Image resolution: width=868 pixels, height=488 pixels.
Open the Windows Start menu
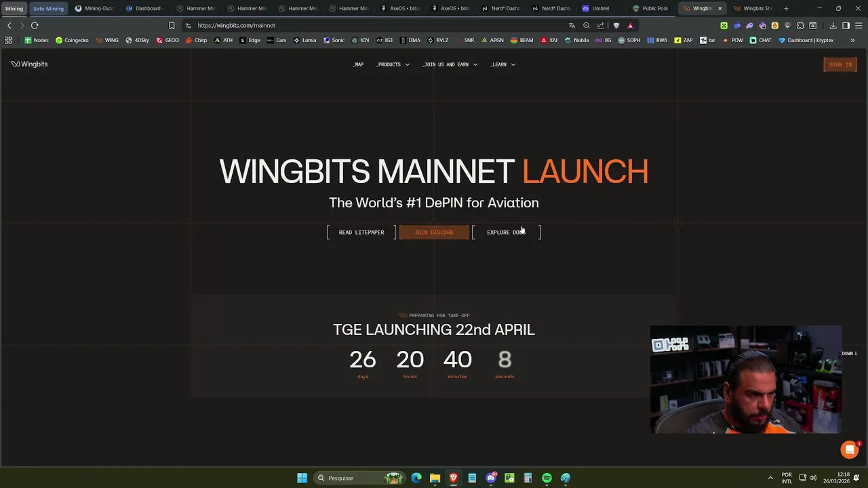pyautogui.click(x=302, y=478)
